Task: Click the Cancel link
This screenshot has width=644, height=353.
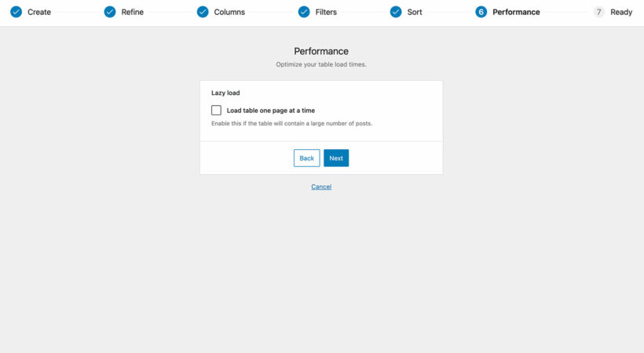Action: coord(321,187)
